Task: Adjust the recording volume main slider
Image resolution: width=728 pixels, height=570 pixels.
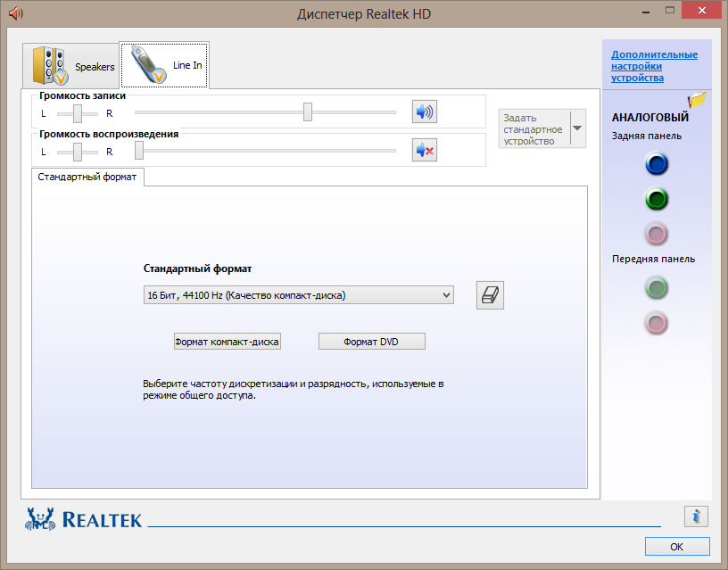Action: tap(308, 112)
